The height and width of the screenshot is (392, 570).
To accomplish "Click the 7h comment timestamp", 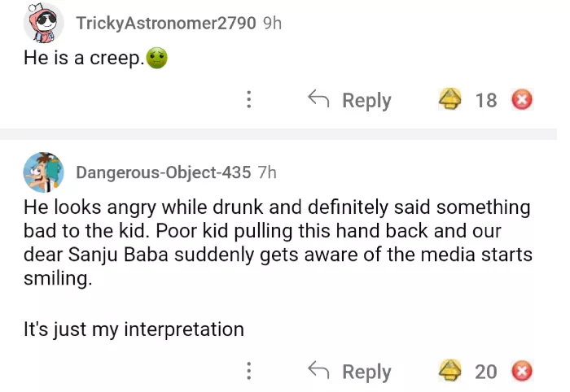I will (x=266, y=172).
